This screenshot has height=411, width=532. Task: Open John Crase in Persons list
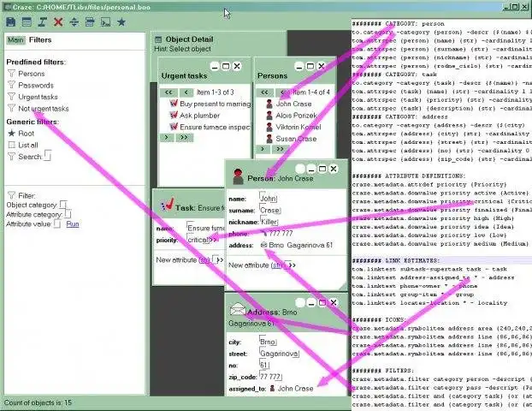pos(293,104)
